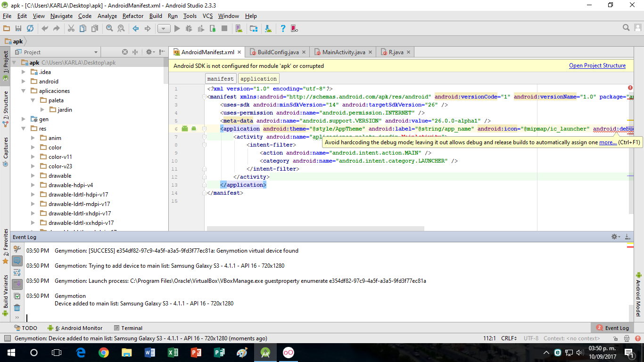644x362 pixels.
Task: Open the Refactor menu
Action: click(x=132, y=16)
